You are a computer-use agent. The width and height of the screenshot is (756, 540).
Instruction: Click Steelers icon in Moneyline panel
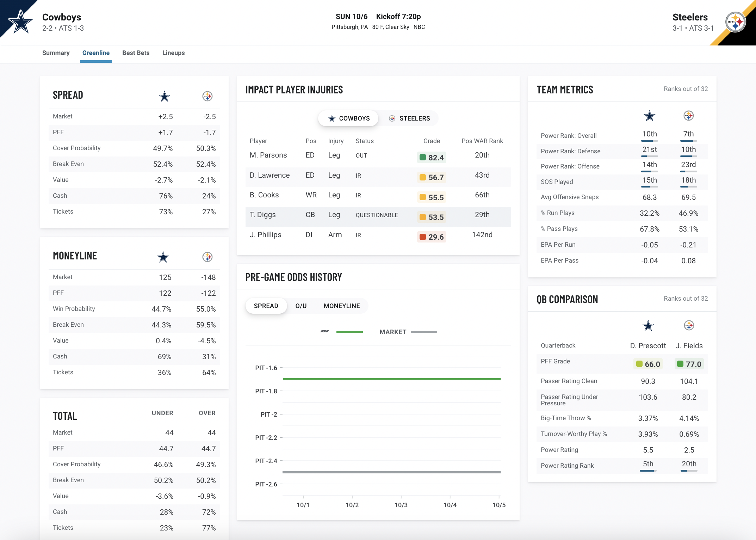tap(207, 257)
